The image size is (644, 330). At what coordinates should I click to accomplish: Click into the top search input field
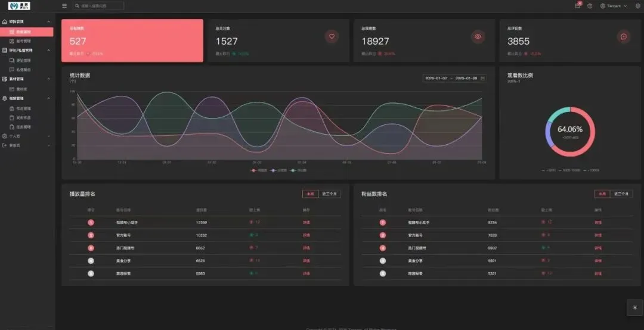[98, 6]
